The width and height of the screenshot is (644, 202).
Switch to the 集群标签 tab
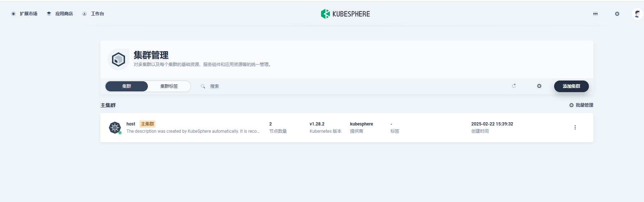coord(169,86)
